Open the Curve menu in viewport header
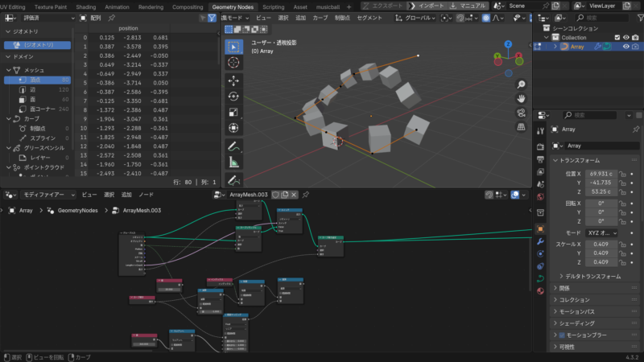Viewport: 644px width, 362px height. click(320, 18)
